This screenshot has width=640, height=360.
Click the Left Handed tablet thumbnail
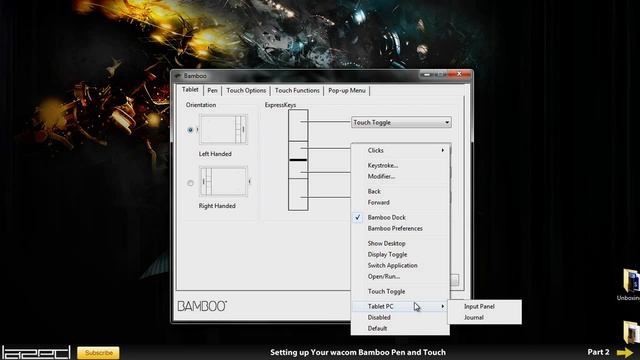point(223,129)
